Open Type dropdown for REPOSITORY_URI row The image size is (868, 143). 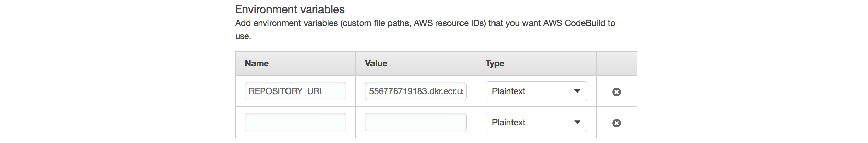coord(536,91)
